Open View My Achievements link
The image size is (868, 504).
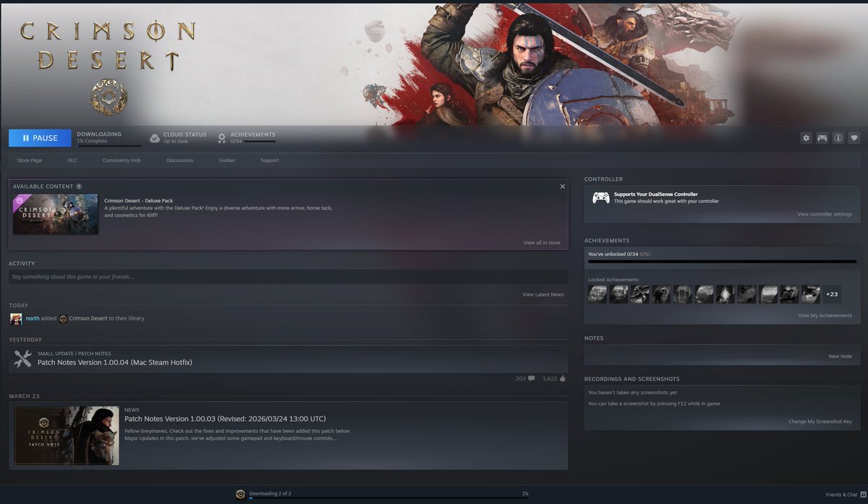coord(825,315)
